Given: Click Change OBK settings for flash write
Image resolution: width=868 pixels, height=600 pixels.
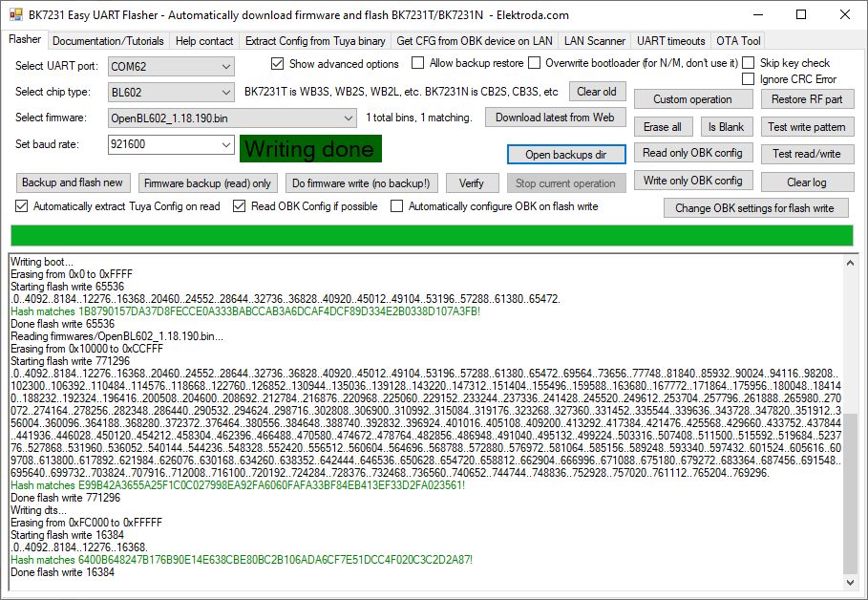Looking at the screenshot, I should click(755, 208).
